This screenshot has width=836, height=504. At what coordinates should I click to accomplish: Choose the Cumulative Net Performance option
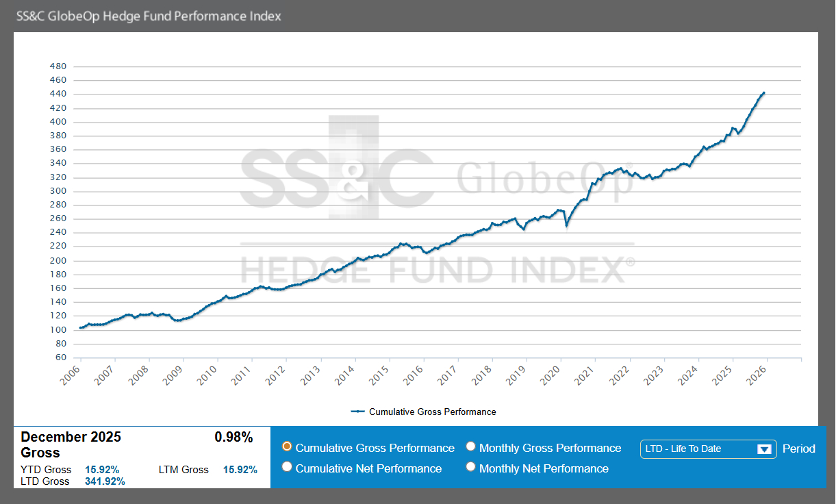(x=288, y=468)
